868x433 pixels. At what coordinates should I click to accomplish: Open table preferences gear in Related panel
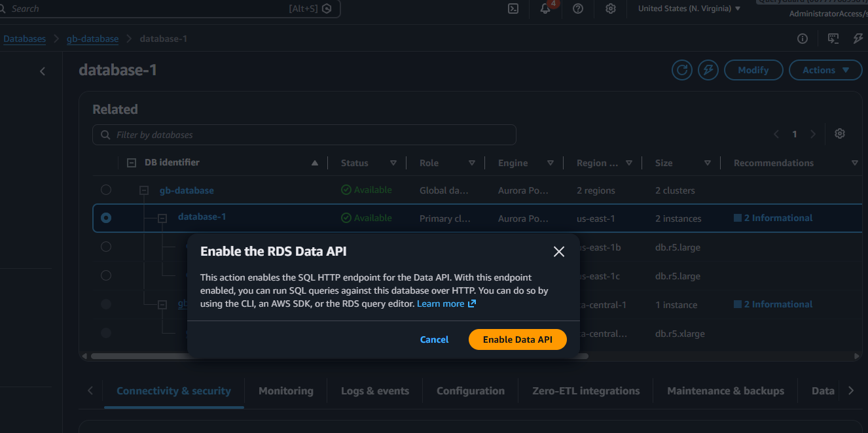click(x=840, y=133)
